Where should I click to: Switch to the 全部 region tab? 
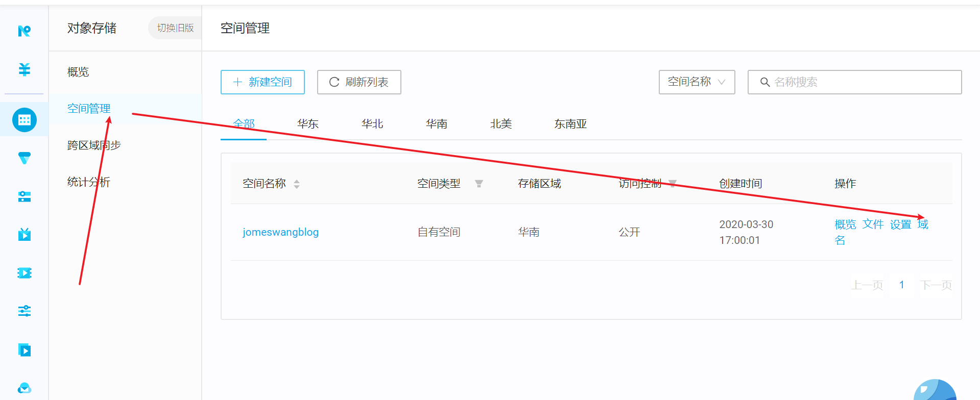tap(244, 124)
